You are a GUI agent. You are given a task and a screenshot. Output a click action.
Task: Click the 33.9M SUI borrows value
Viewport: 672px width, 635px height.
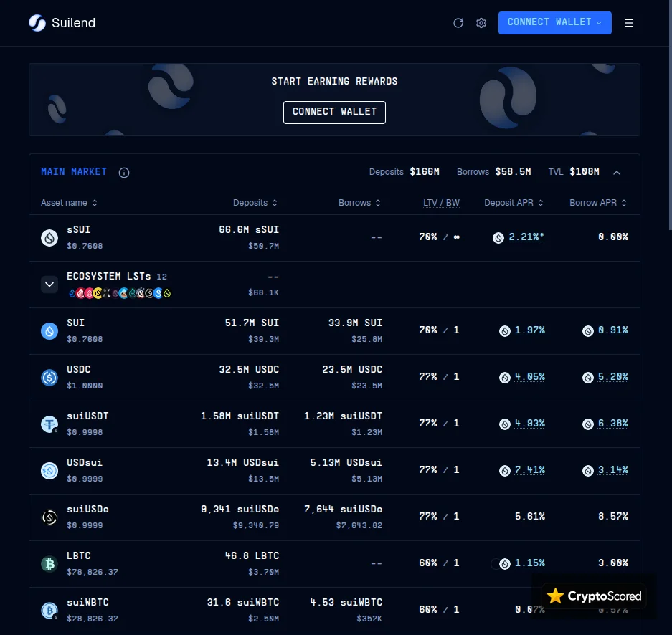click(x=355, y=323)
